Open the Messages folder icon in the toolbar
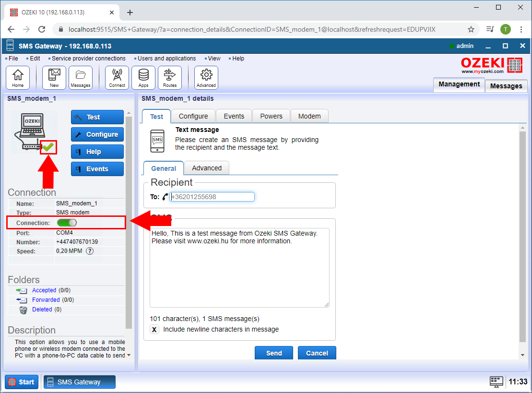This screenshot has width=532, height=393. click(80, 77)
